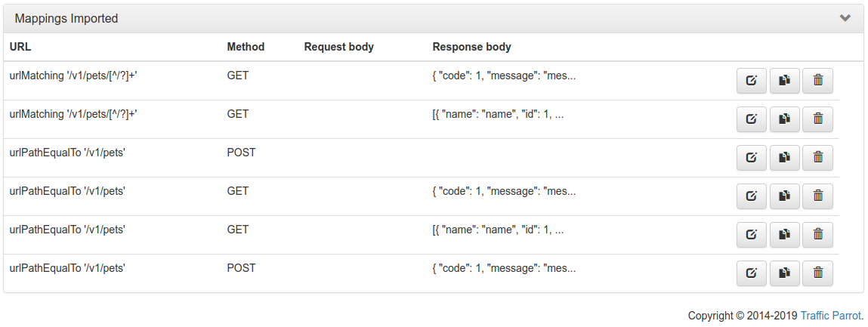Screen dimensions: 868x327
Task: Click the Method column header
Action: click(246, 47)
